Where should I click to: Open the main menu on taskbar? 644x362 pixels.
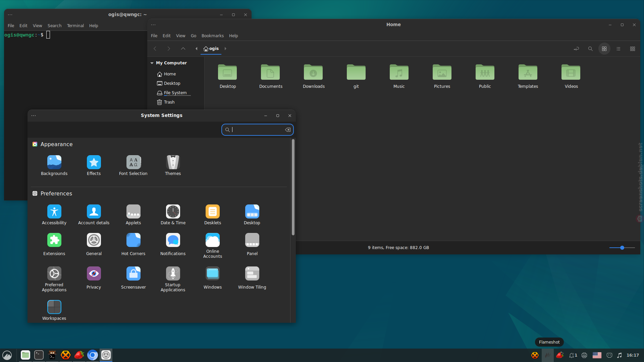pos(7,355)
